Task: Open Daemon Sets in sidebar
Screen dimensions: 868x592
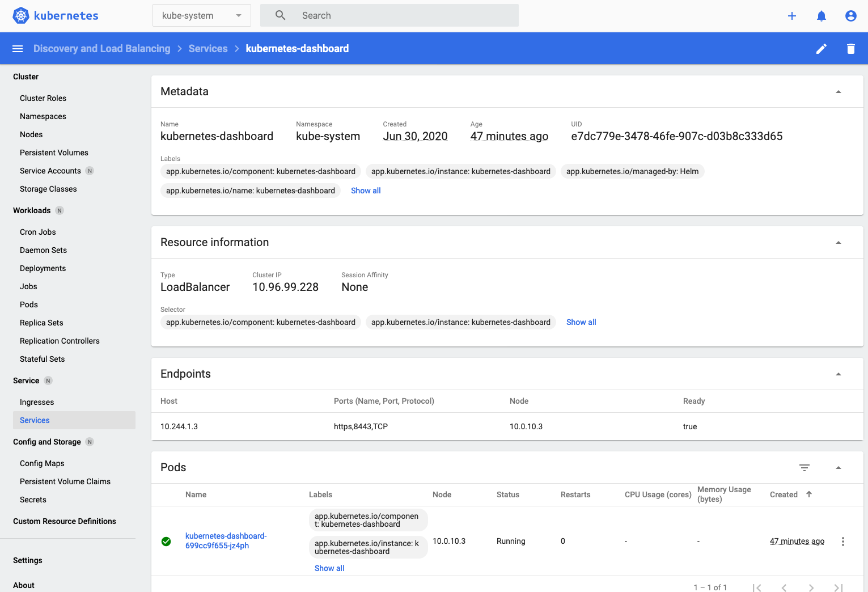Action: click(x=43, y=250)
